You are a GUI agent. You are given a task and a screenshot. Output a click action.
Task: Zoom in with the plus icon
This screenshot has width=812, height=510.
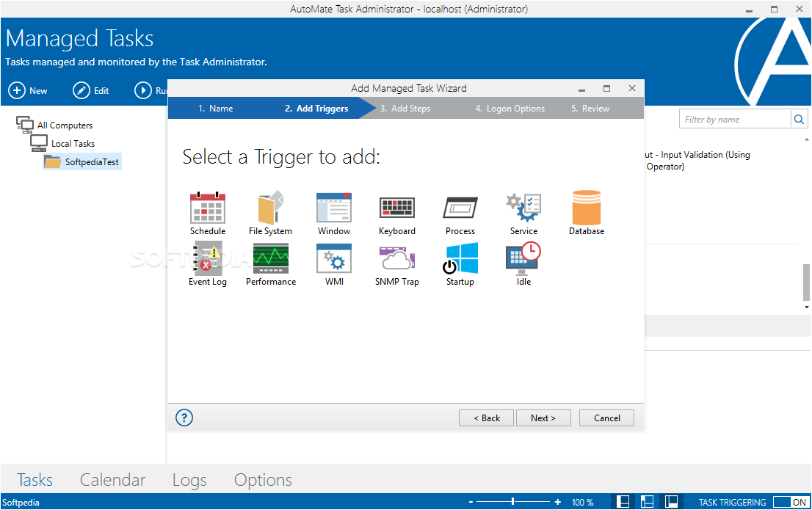coord(558,502)
